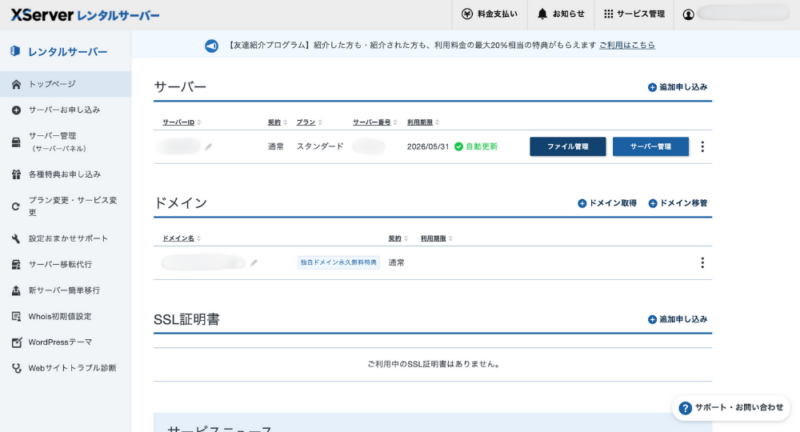Sort by サーバーID column header

coord(182,122)
